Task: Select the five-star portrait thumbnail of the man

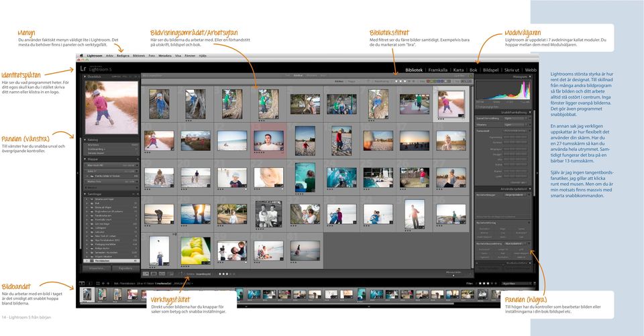Action: pyautogui.click(x=268, y=140)
